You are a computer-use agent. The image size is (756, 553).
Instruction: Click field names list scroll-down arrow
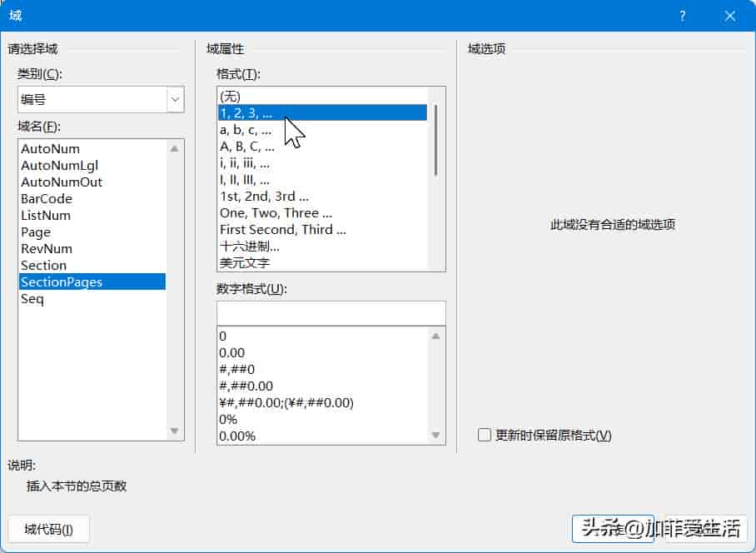pos(175,431)
